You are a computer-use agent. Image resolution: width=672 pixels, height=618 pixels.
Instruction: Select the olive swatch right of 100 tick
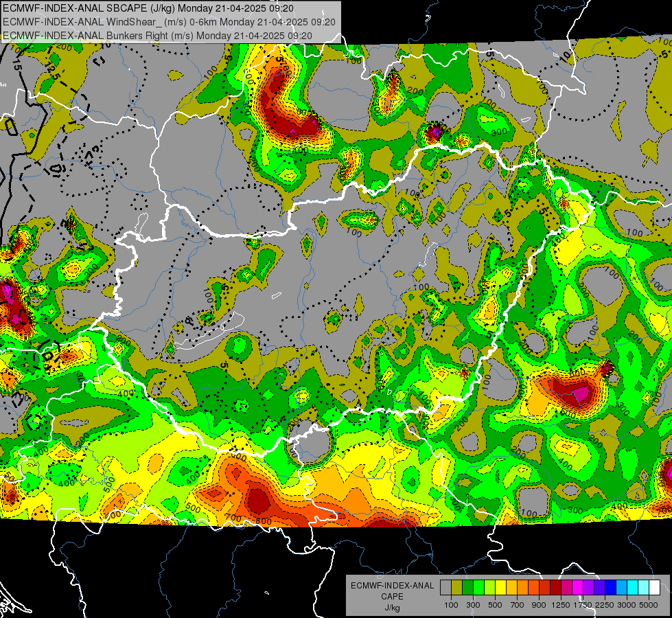click(x=457, y=588)
